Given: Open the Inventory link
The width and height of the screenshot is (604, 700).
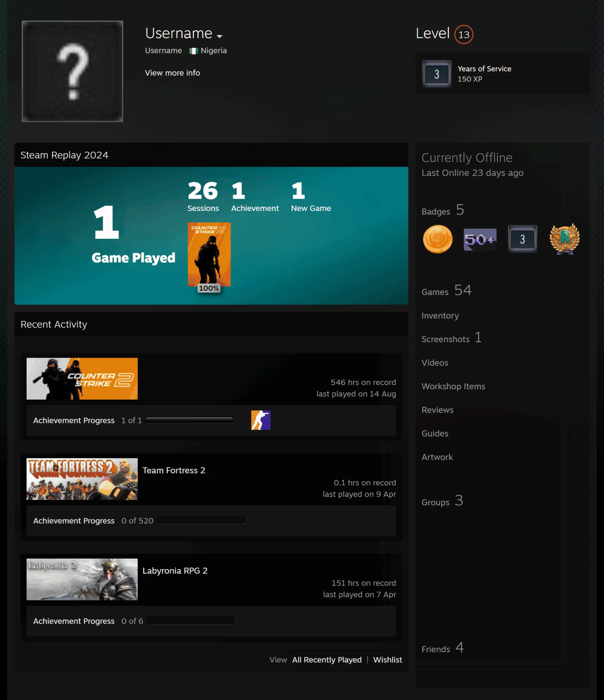Looking at the screenshot, I should (440, 316).
